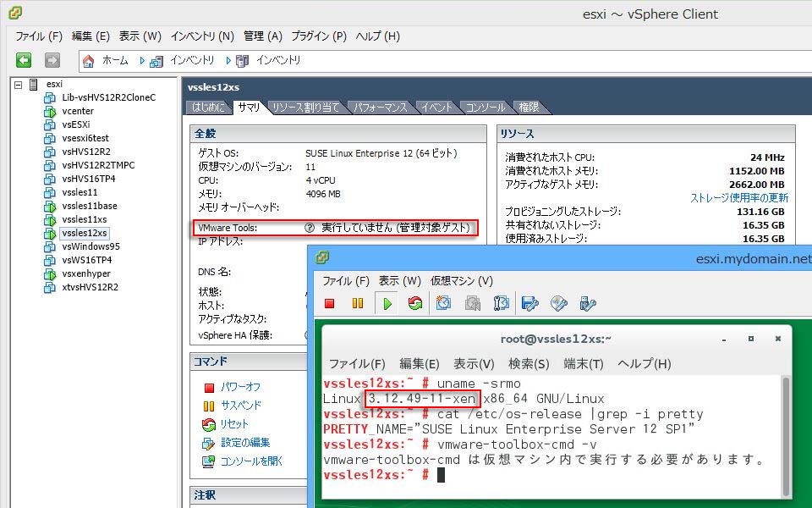
Task: Select VM Lib-vsHVS12R2CloneC in the tree
Action: 109,97
